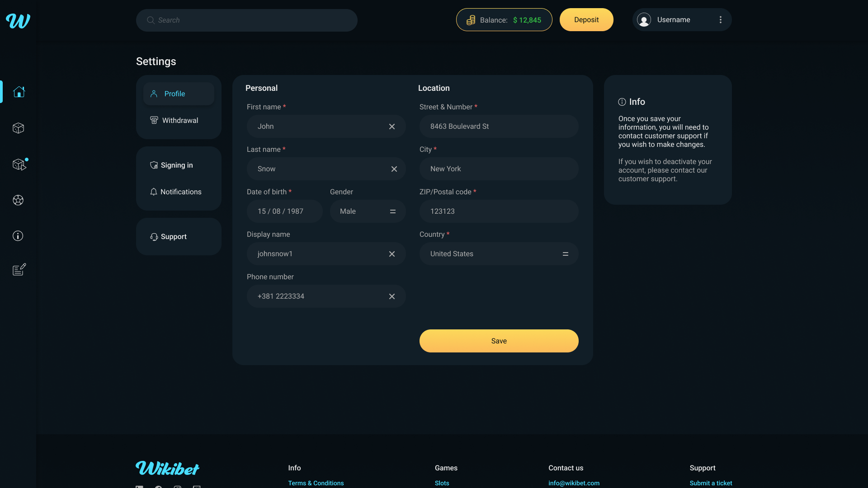This screenshot has width=868, height=488.
Task: Click the deactivate account info paragraph
Action: (x=665, y=170)
